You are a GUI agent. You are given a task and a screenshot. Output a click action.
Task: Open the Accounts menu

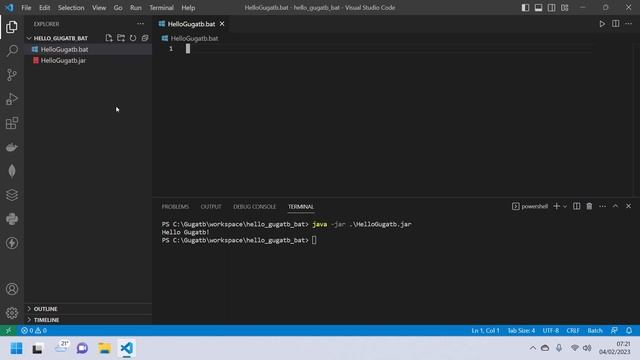[12, 289]
